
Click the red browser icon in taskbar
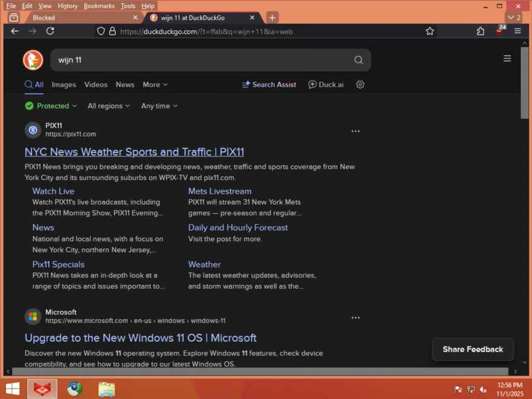tap(43, 389)
